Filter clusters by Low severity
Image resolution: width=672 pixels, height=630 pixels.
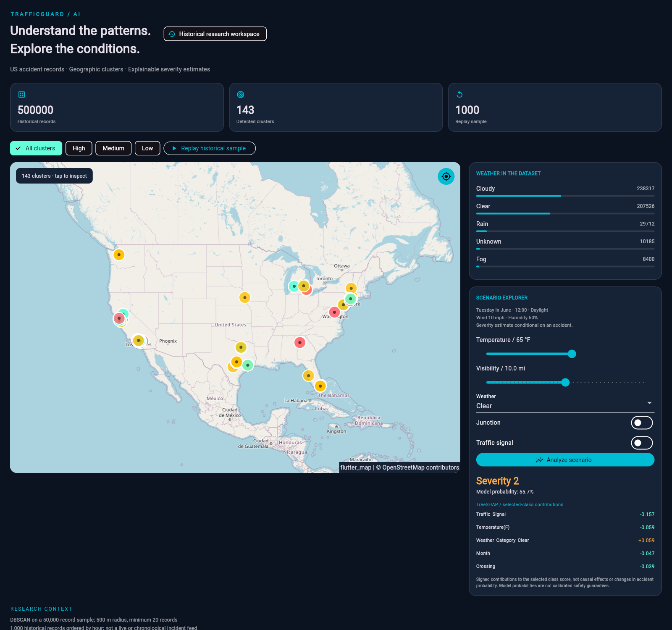tap(147, 148)
